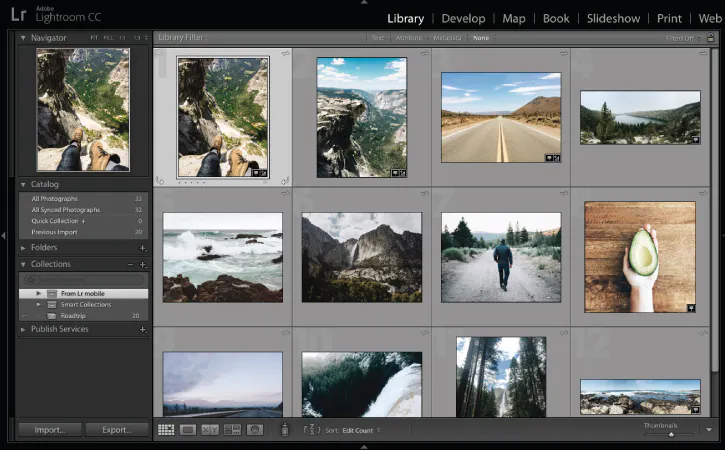Viewport: 725px width, 450px height.
Task: Click the Collections search field
Action: [84, 280]
